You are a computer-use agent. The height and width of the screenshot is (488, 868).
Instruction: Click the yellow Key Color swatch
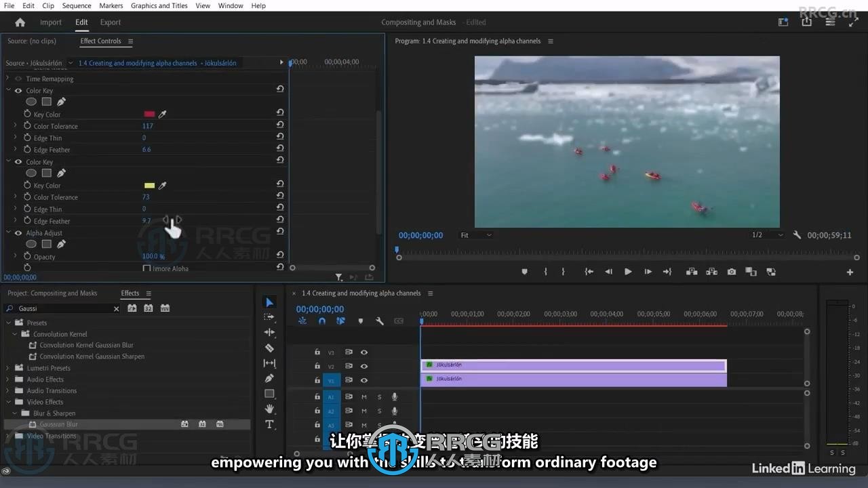click(x=149, y=186)
